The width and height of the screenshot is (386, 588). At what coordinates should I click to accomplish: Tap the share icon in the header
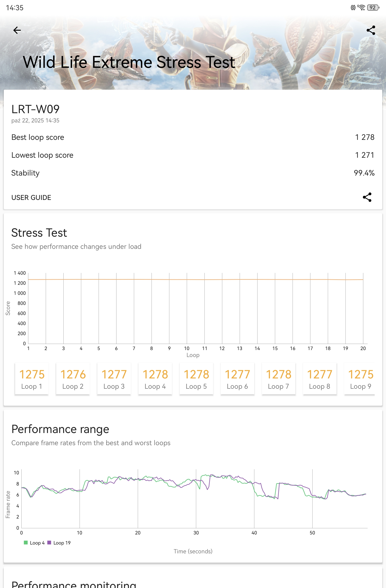click(x=371, y=30)
